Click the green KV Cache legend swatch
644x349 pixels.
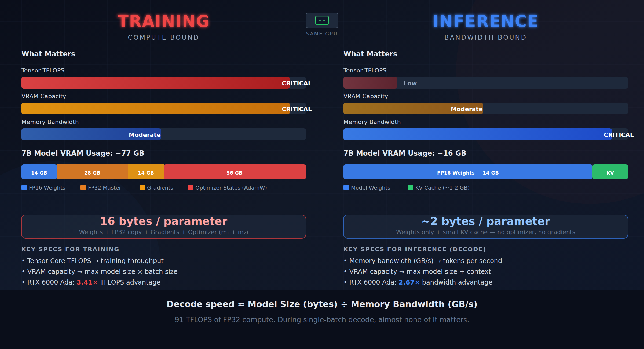[x=411, y=187]
